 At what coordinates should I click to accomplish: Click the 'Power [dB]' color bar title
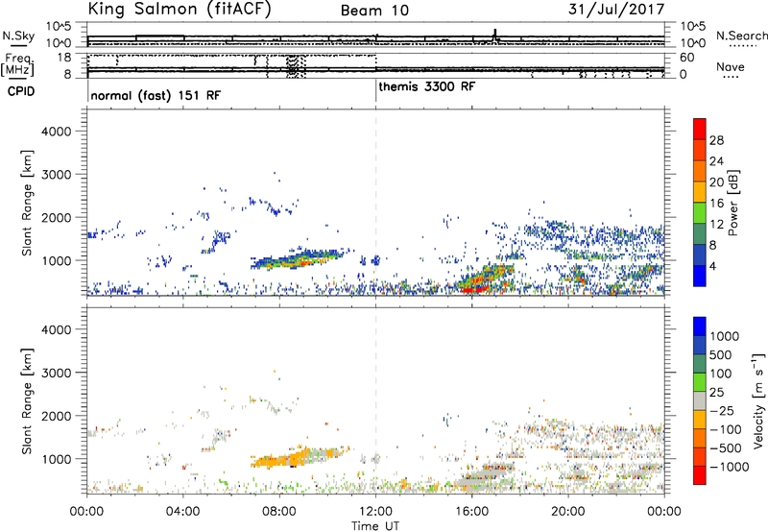click(x=732, y=203)
